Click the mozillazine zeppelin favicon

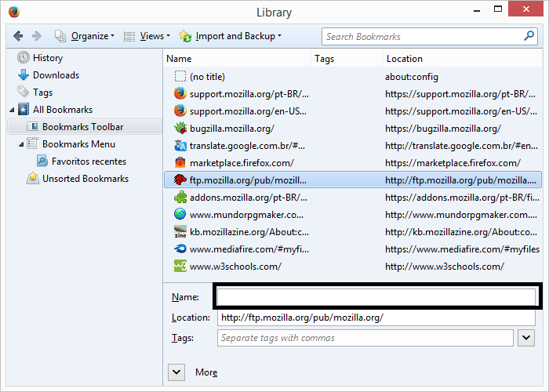coord(180,232)
